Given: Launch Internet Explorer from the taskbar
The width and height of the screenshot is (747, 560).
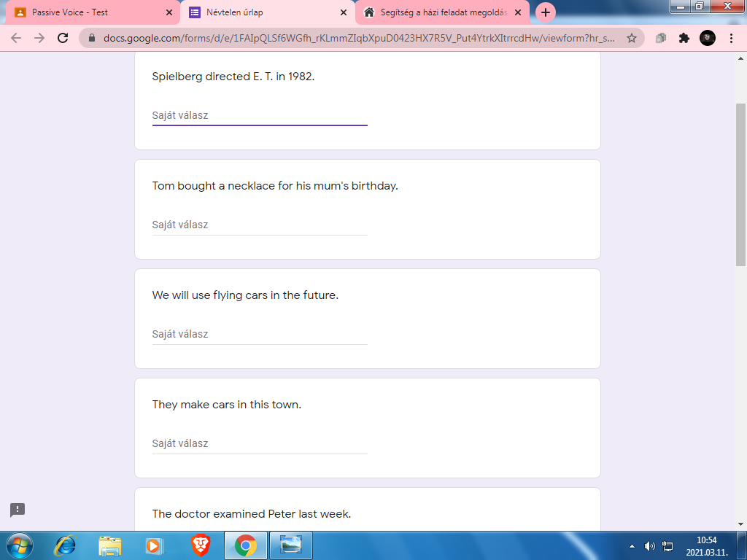Looking at the screenshot, I should pyautogui.click(x=66, y=545).
